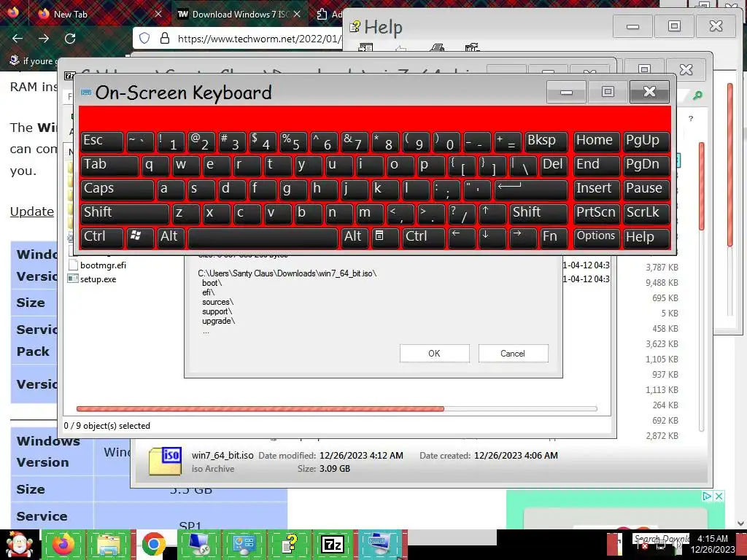Click the taskbar clock showing 4:15 AM
Screen dimensions: 747x560
point(712,544)
